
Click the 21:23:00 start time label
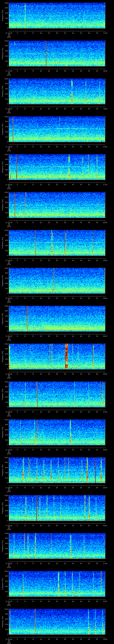pyautogui.click(x=9, y=298)
